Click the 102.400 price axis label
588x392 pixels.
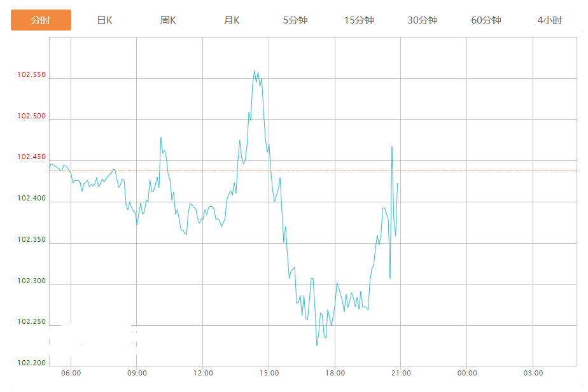pos(32,199)
